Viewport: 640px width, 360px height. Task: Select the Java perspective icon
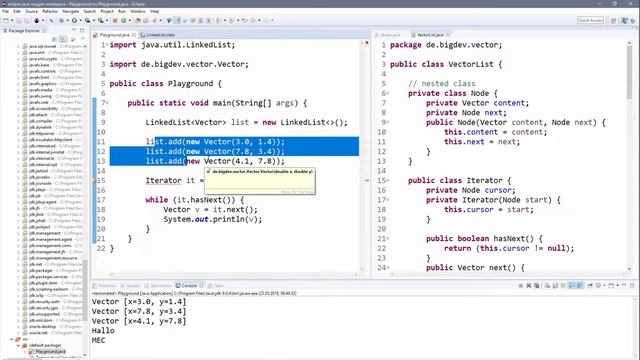(x=624, y=20)
